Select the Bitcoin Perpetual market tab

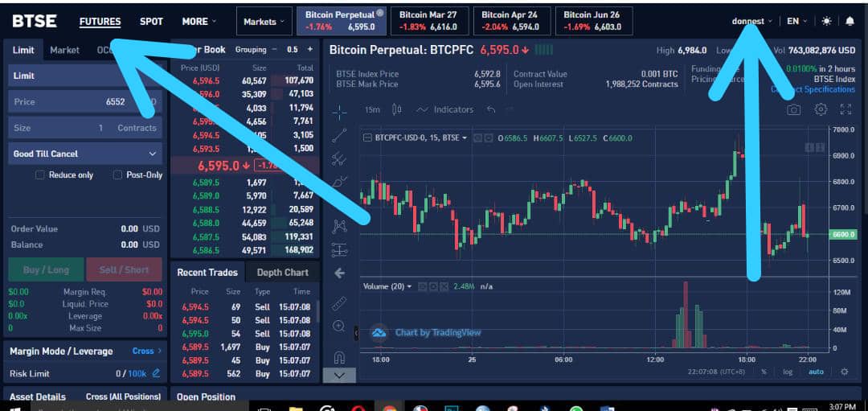(341, 21)
